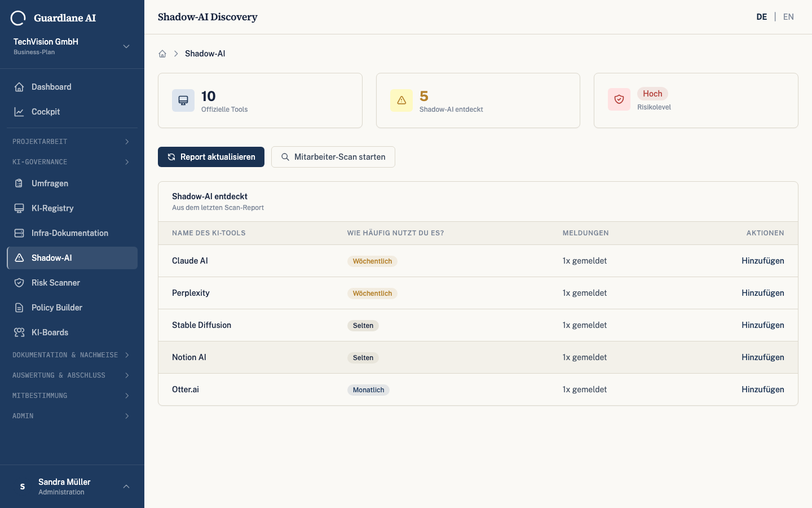Open the TechVision GmbH workspace dropdown
This screenshot has height=508, width=812.
(72, 46)
